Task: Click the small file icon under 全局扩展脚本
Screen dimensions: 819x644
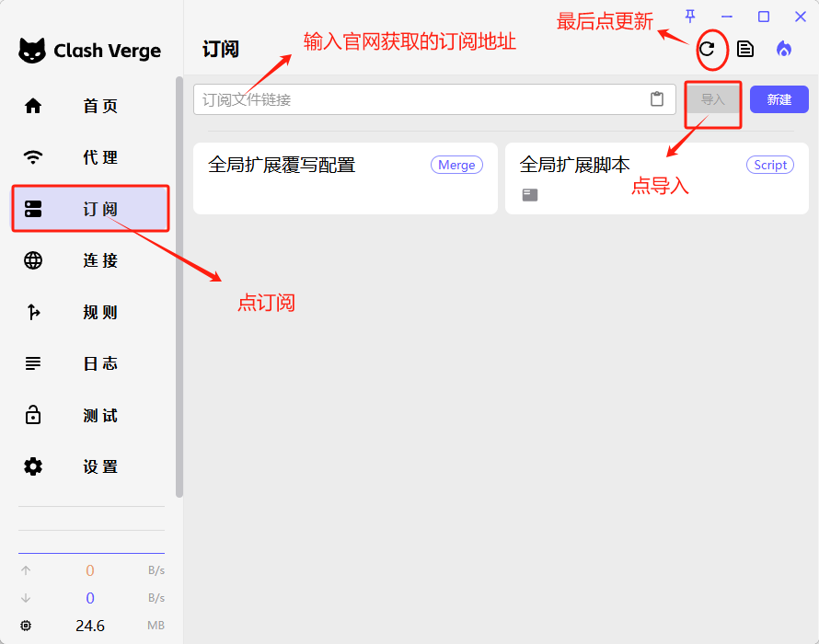Action: [x=530, y=194]
